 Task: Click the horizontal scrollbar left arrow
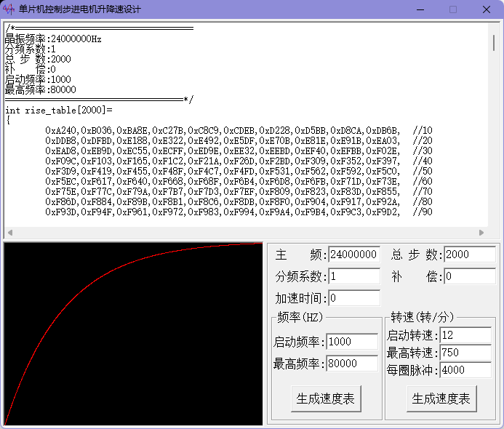[x=10, y=233]
